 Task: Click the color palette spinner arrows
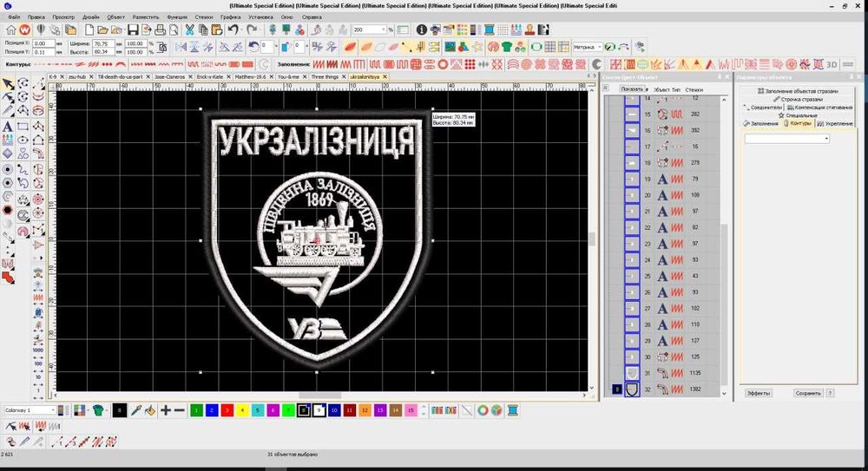(424, 410)
